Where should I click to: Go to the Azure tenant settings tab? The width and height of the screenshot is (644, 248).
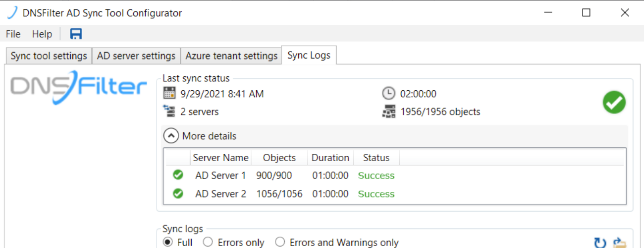(231, 56)
